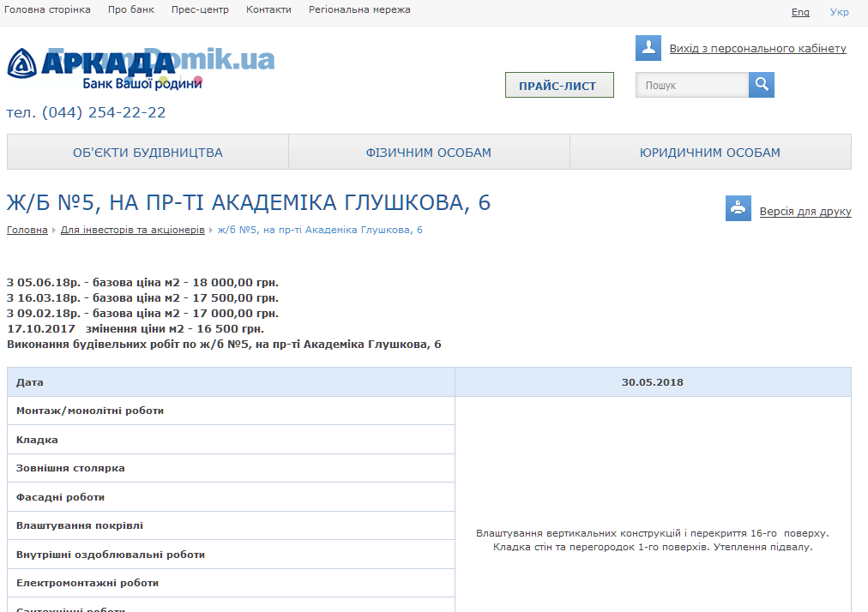Open Контакти in top navigation
The height and width of the screenshot is (612, 868).
click(268, 10)
